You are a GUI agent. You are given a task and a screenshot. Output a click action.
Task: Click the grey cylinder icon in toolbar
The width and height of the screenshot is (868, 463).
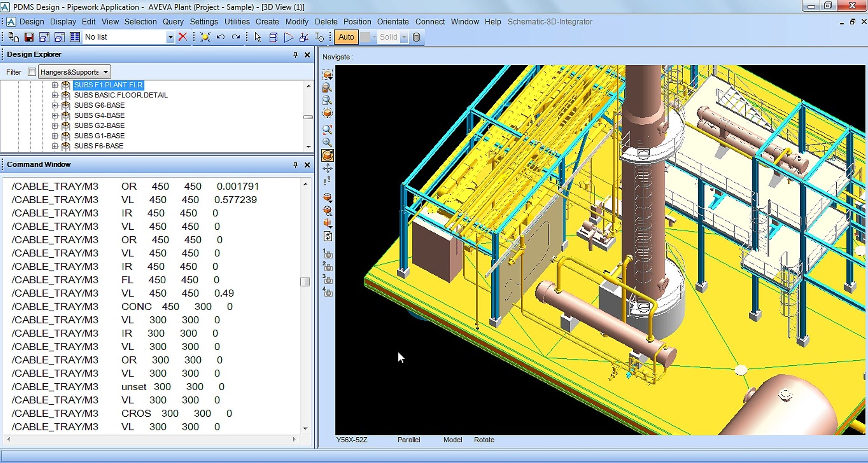point(416,37)
